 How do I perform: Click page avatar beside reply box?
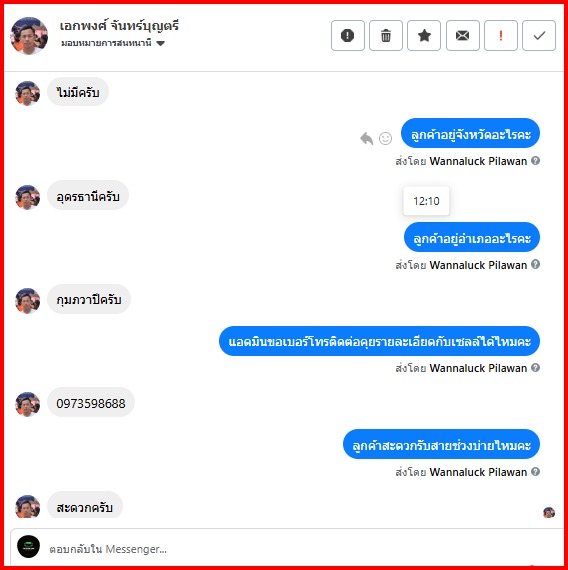tap(28, 546)
